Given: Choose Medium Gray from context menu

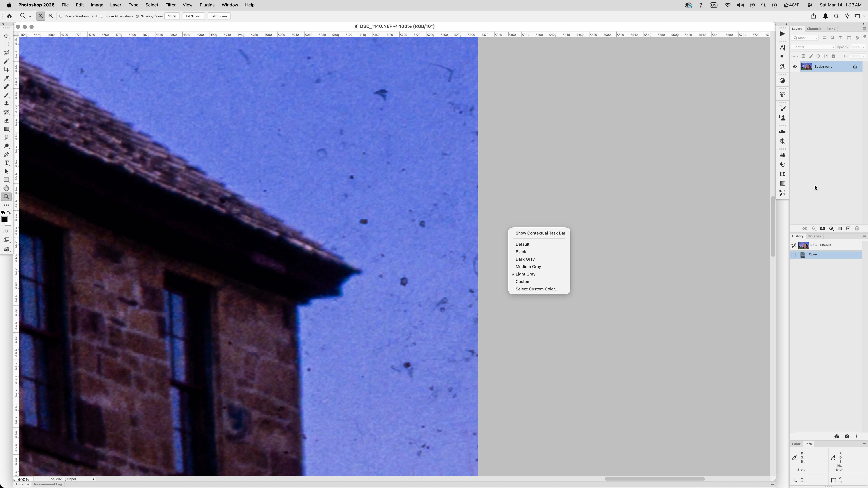Looking at the screenshot, I should coord(528,267).
